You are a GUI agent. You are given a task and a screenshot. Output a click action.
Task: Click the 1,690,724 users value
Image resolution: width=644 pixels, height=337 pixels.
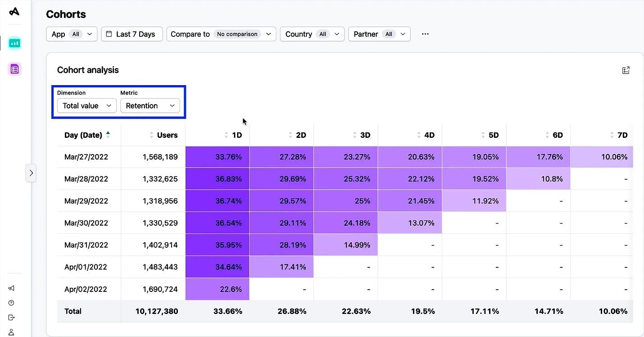[160, 289]
